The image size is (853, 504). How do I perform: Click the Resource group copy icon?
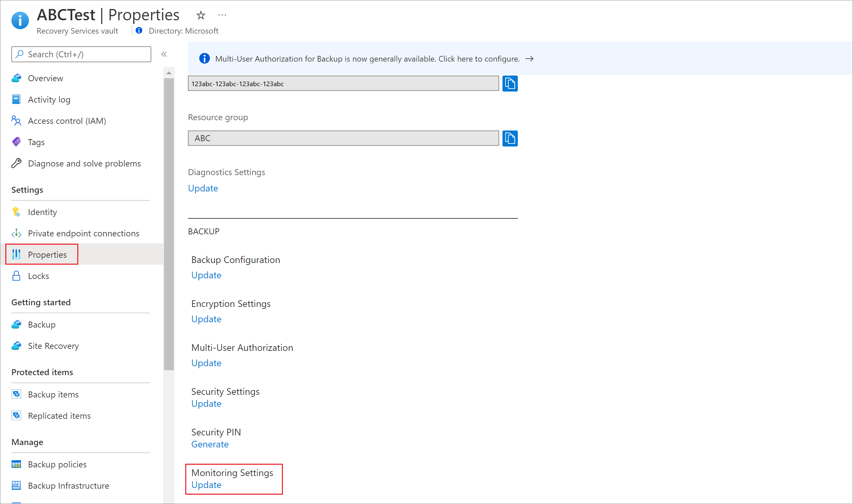511,137
